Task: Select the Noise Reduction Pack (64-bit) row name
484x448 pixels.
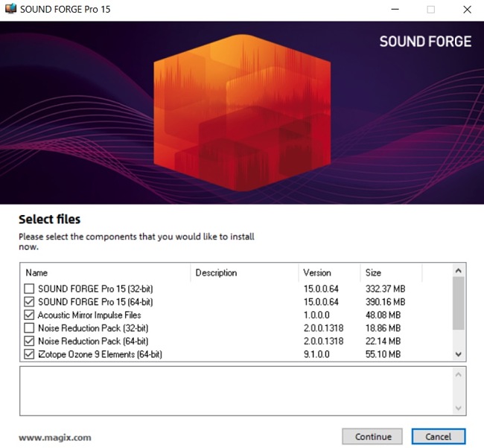Action: click(x=93, y=342)
